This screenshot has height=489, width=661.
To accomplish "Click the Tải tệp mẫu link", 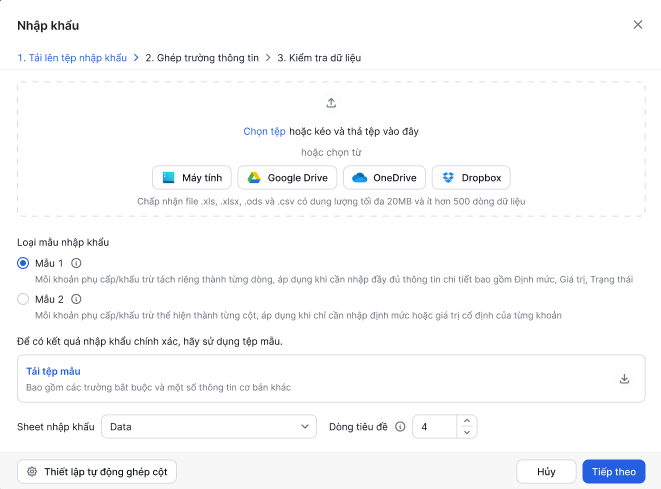I will coord(53,371).
